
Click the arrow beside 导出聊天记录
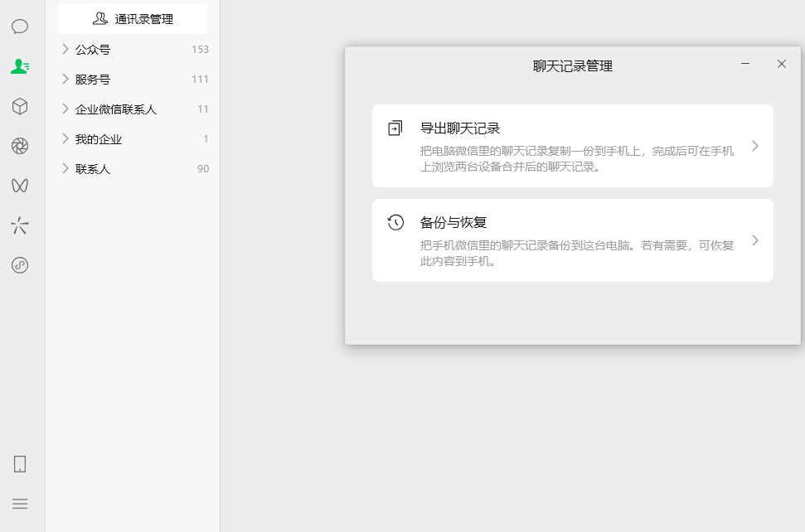point(754,146)
